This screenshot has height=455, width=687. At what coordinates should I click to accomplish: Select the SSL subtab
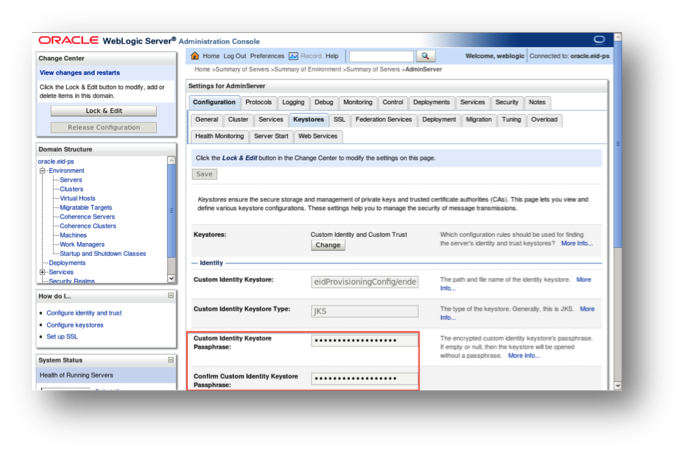click(x=340, y=120)
